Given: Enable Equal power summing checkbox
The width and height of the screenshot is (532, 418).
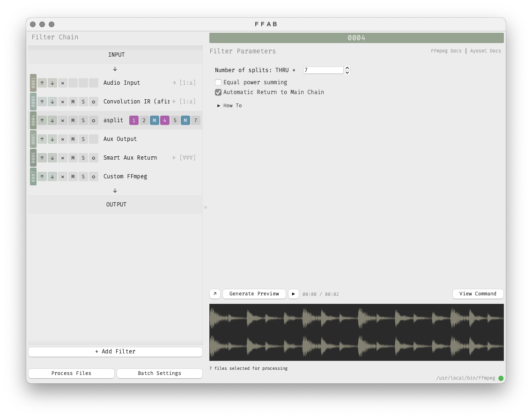Looking at the screenshot, I should click(x=218, y=82).
